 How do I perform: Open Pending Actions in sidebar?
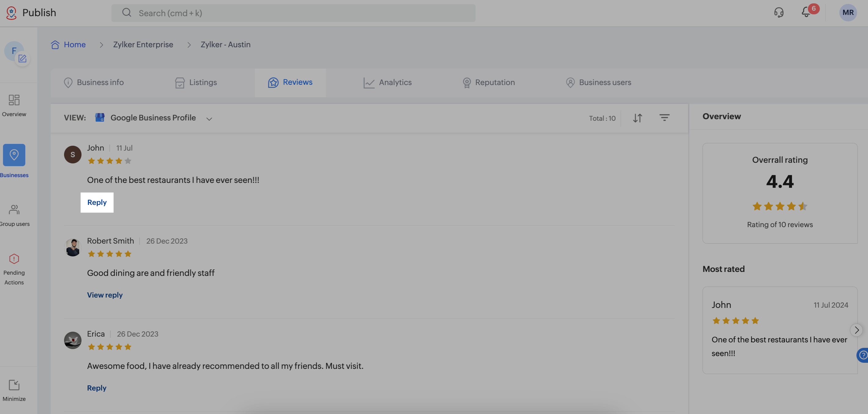tap(14, 269)
